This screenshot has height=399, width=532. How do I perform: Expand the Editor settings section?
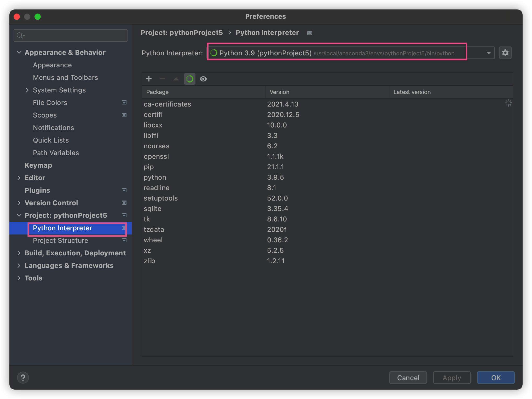19,178
